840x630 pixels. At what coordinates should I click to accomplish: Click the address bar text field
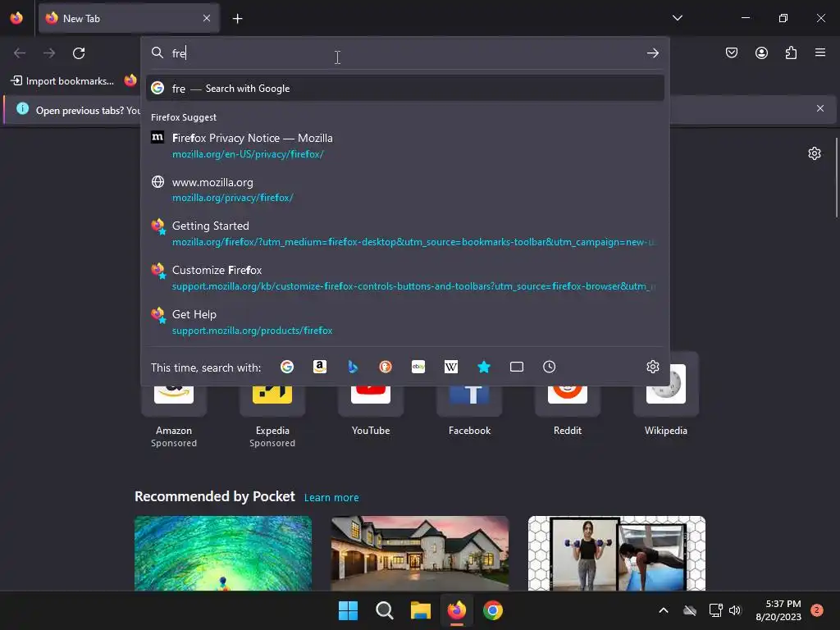pos(404,53)
